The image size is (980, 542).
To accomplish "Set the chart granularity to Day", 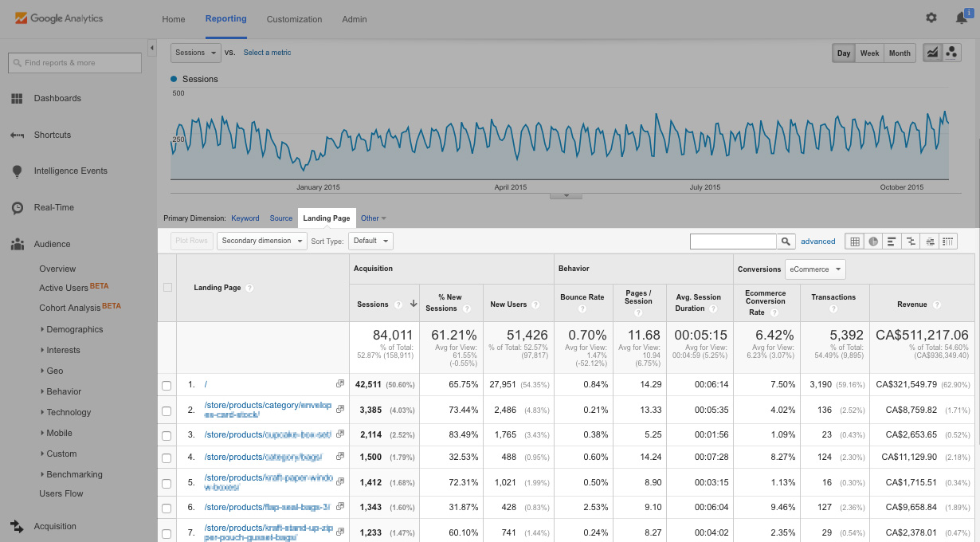I will point(844,53).
